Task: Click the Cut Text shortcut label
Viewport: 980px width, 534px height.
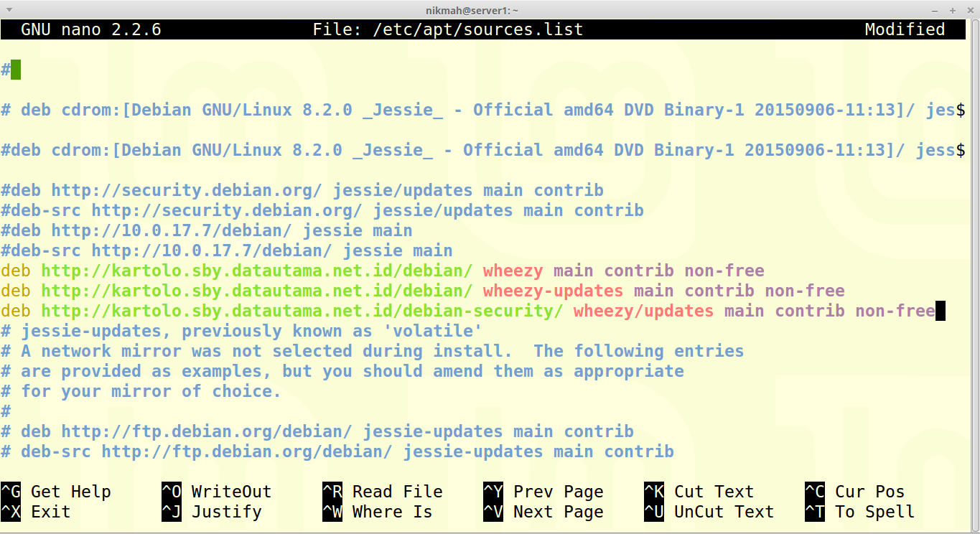Action: coord(714,492)
